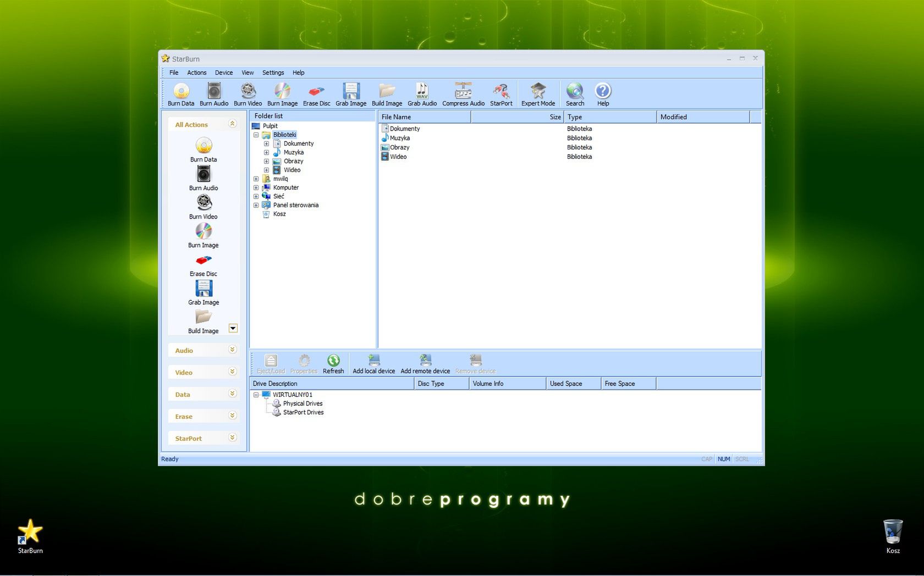
Task: Expand the Video sidebar group
Action: pyautogui.click(x=232, y=372)
